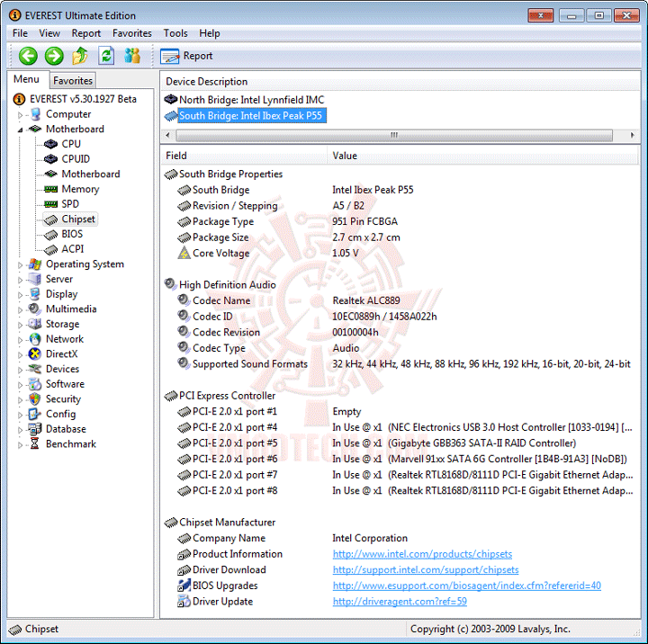The image size is (648, 644).
Task: Click the Database icon in tree
Action: coord(35,429)
